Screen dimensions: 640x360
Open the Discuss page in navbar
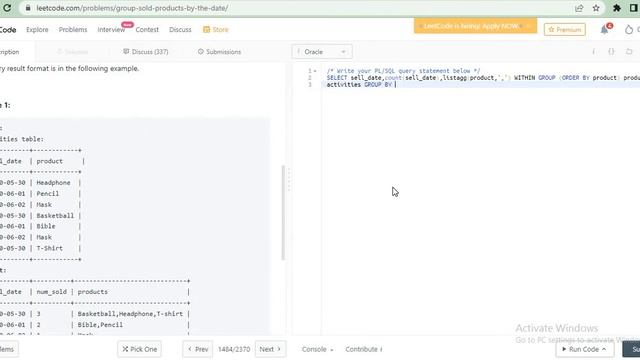pyautogui.click(x=180, y=29)
